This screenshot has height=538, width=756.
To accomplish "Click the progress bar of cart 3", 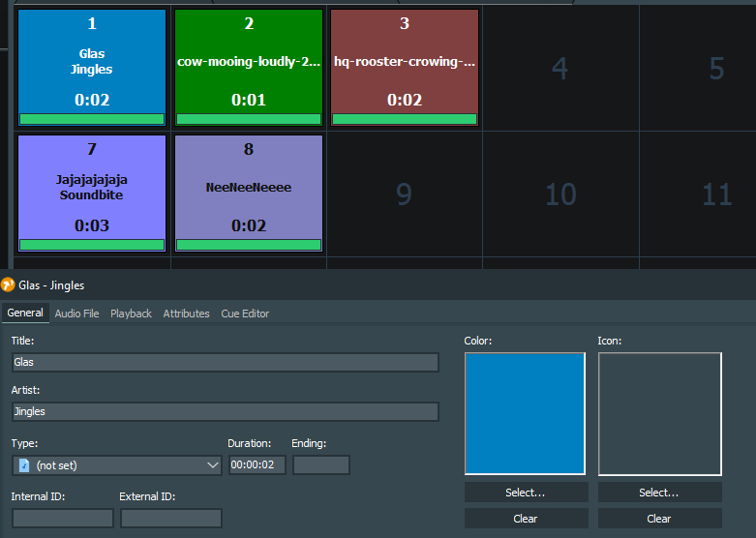I will (x=405, y=119).
